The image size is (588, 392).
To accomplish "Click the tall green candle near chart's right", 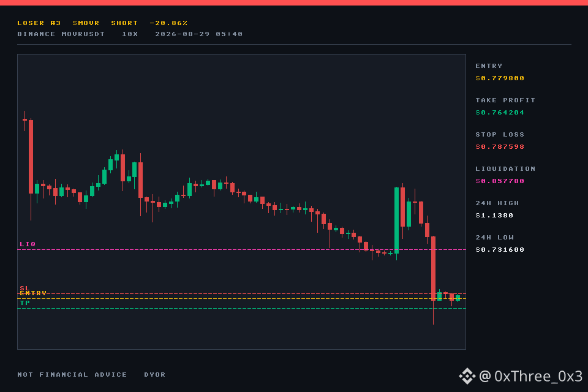I will (x=396, y=221).
